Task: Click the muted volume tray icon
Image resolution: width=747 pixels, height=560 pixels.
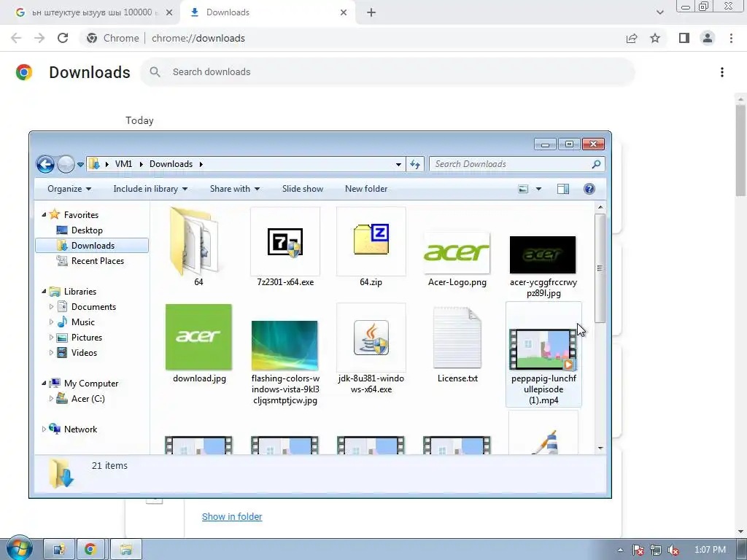Action: [x=673, y=550]
